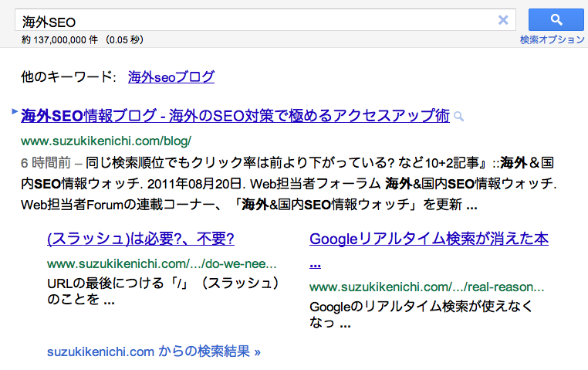Click snippet text Googleのリアルタイム検索が使えなく
This screenshot has width=588, height=370.
coord(421,307)
